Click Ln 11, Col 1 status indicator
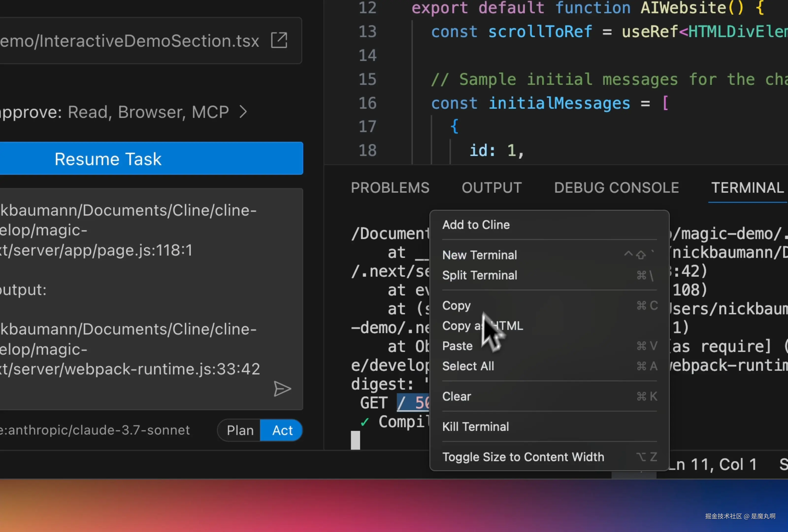 tap(713, 465)
